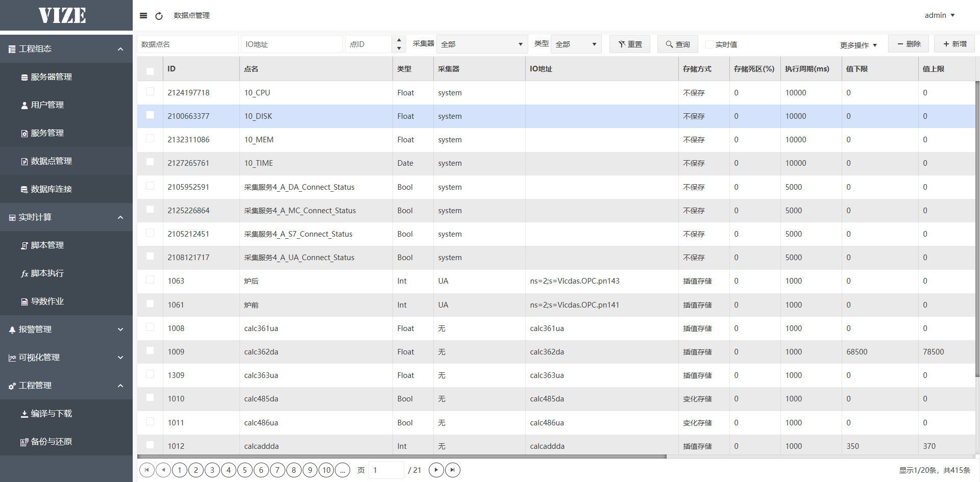Jump to first page arrow icon
The height and width of the screenshot is (482, 980).
(x=146, y=470)
